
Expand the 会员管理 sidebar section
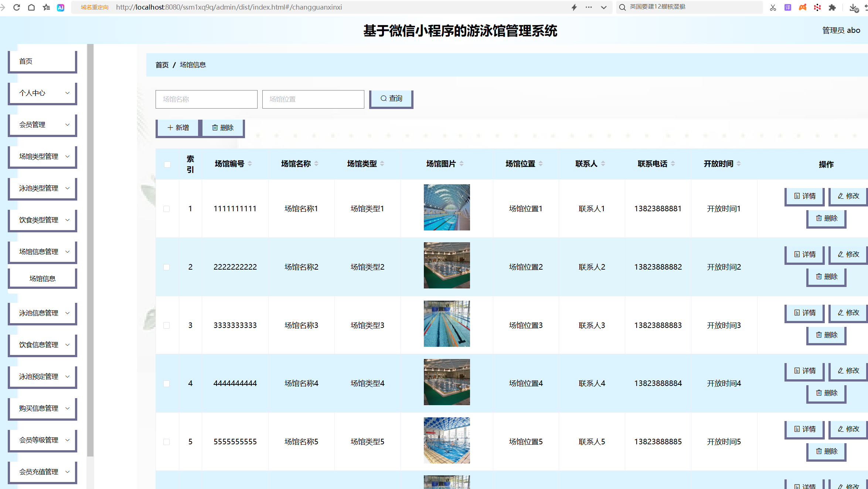click(x=42, y=124)
